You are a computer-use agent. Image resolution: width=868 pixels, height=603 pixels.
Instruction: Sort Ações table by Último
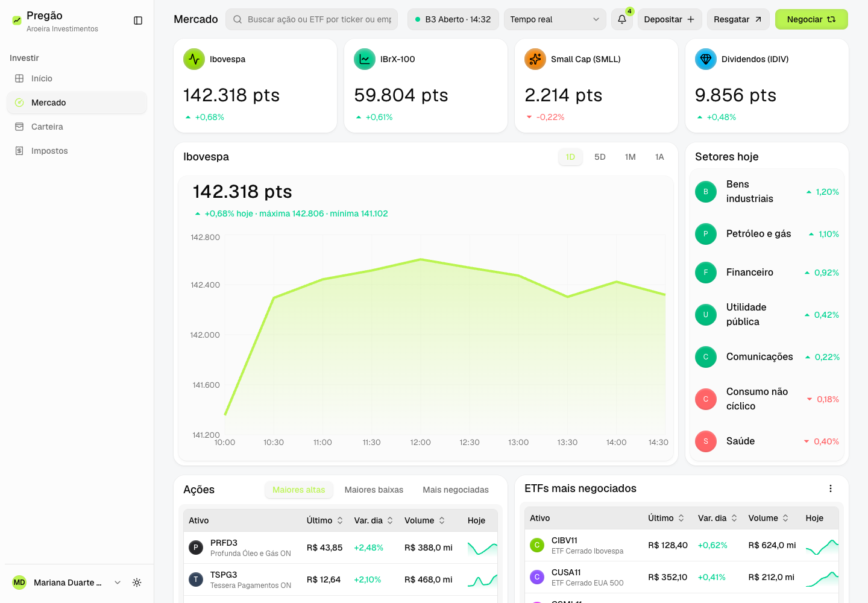tap(325, 520)
